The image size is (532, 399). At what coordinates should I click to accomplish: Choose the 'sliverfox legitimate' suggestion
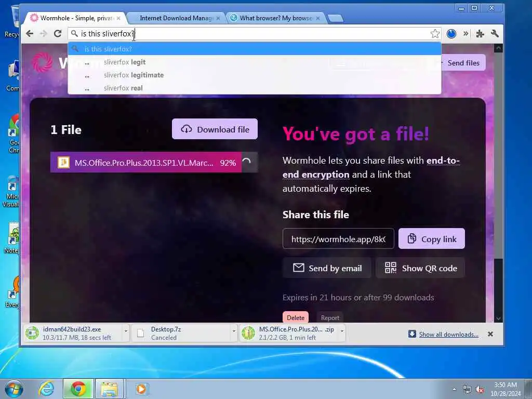[255, 75]
